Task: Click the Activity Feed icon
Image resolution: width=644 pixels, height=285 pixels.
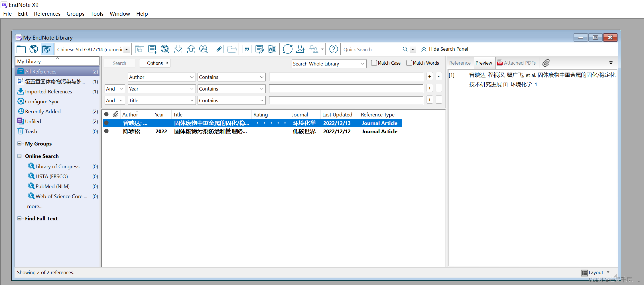Action: [314, 49]
